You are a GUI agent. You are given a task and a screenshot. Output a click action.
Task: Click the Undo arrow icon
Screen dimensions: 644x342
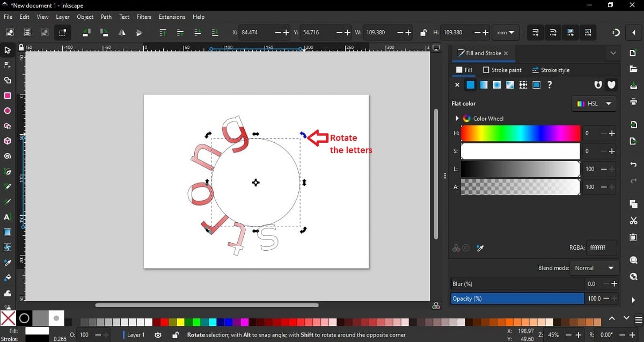[x=633, y=165]
